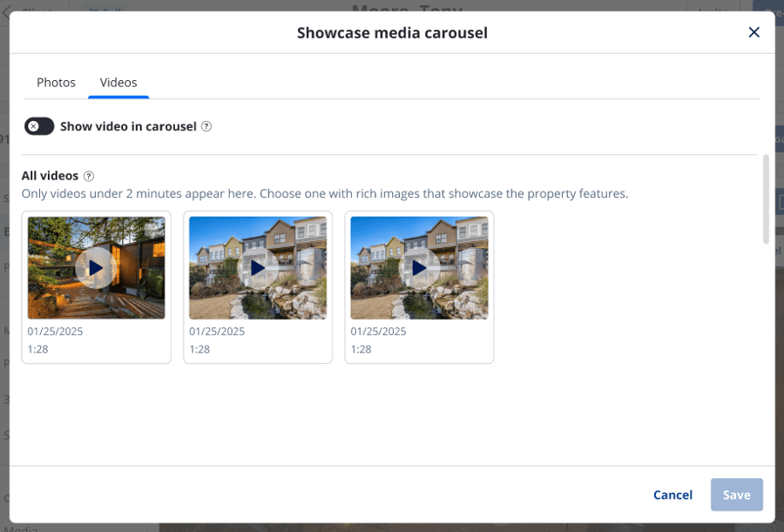Image resolution: width=784 pixels, height=532 pixels.
Task: Click the Show video in carousel label
Action: pos(128,126)
